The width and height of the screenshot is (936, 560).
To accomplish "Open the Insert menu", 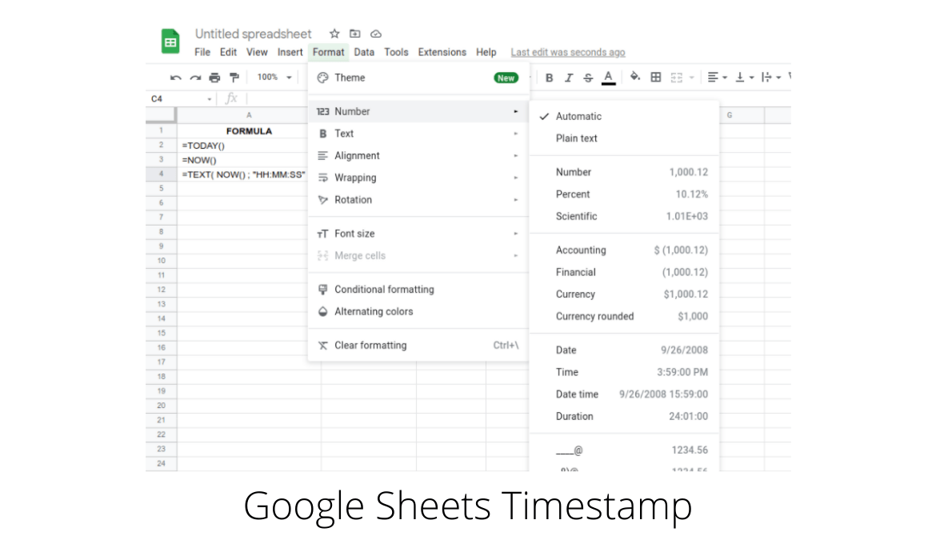I will [290, 52].
